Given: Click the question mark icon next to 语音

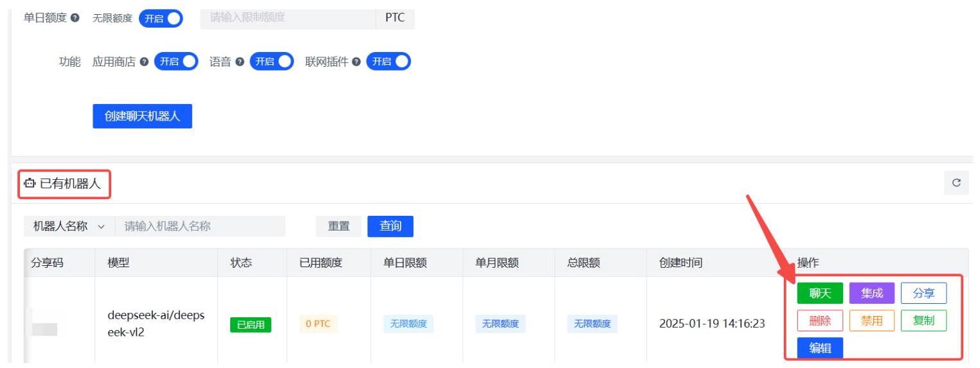Looking at the screenshot, I should (240, 62).
